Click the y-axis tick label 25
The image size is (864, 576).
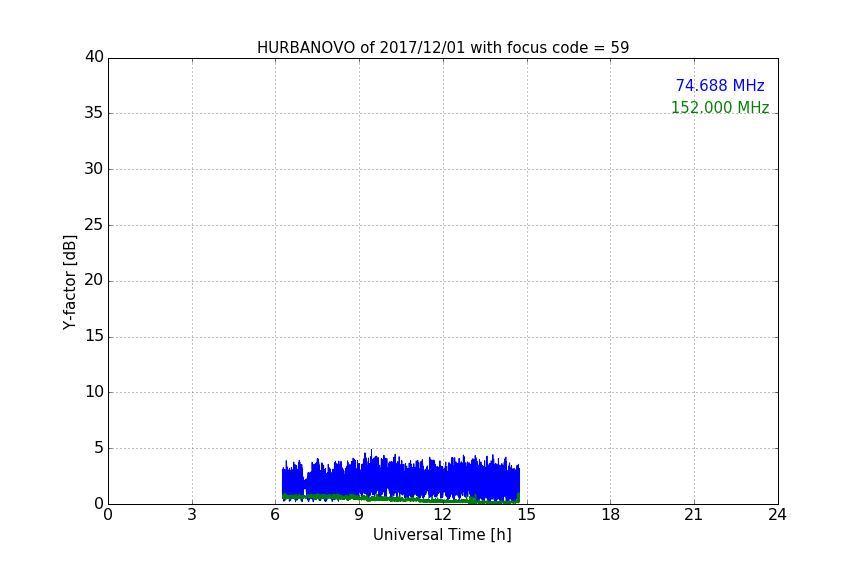[x=94, y=224]
